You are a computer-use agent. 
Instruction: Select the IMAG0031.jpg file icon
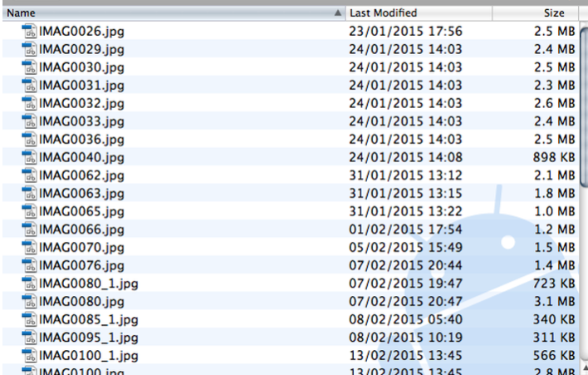coord(29,85)
